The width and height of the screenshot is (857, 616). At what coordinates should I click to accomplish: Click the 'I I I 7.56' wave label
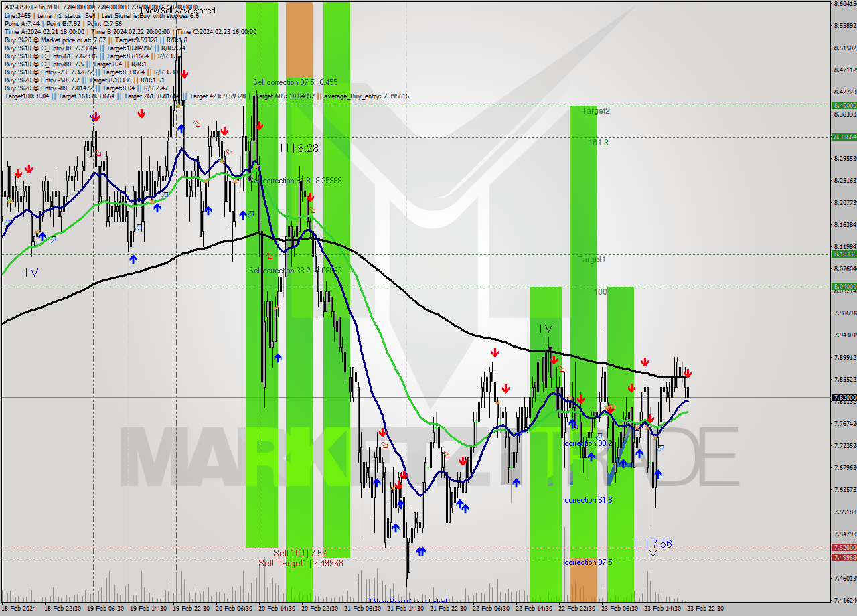(653, 544)
